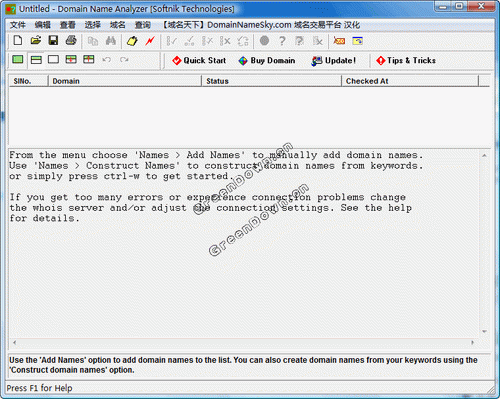Sort by the SlNo. column header

[x=29, y=81]
